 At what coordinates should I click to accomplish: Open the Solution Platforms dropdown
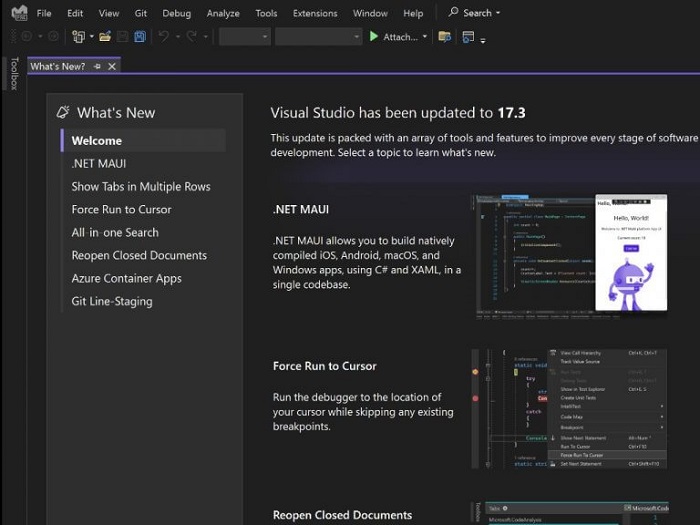[x=317, y=37]
